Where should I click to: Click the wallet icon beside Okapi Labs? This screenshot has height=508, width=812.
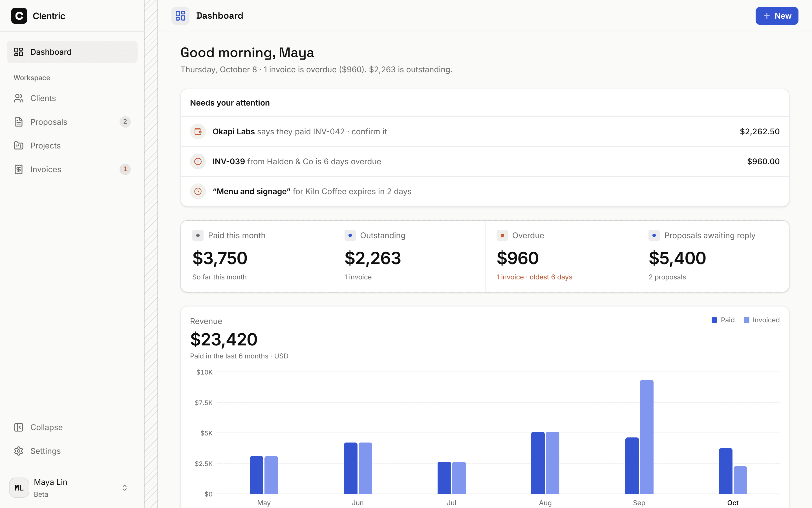[198, 131]
